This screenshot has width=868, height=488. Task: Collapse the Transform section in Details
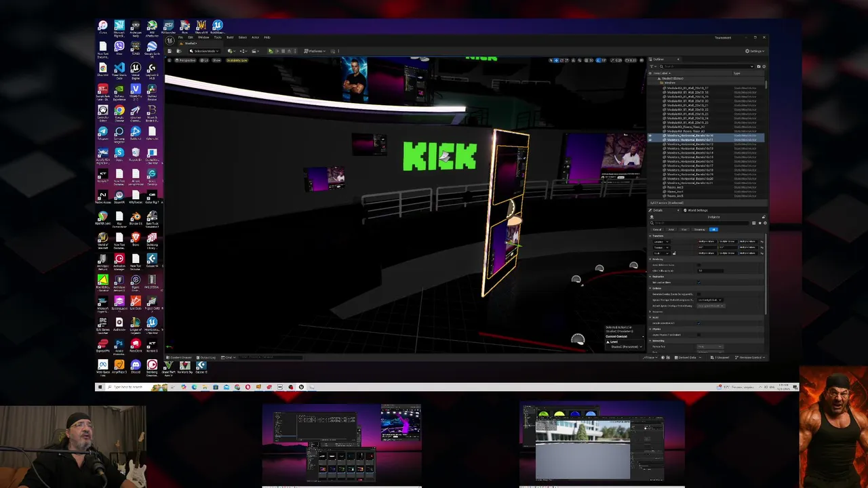(x=650, y=236)
